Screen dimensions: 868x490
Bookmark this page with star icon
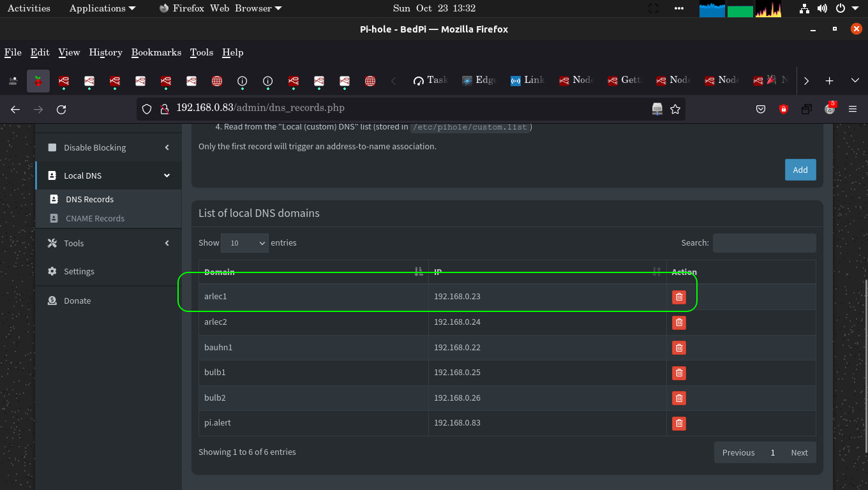(675, 109)
